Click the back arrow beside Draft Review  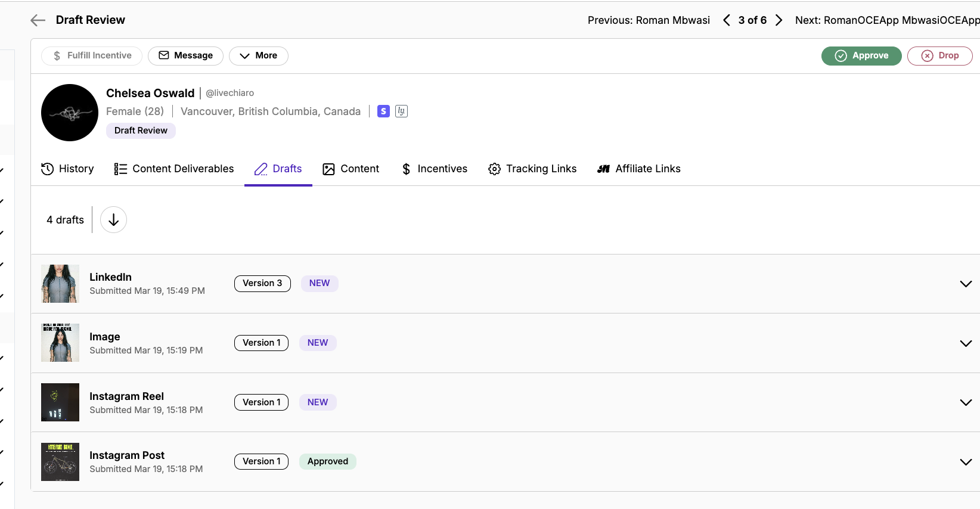38,20
